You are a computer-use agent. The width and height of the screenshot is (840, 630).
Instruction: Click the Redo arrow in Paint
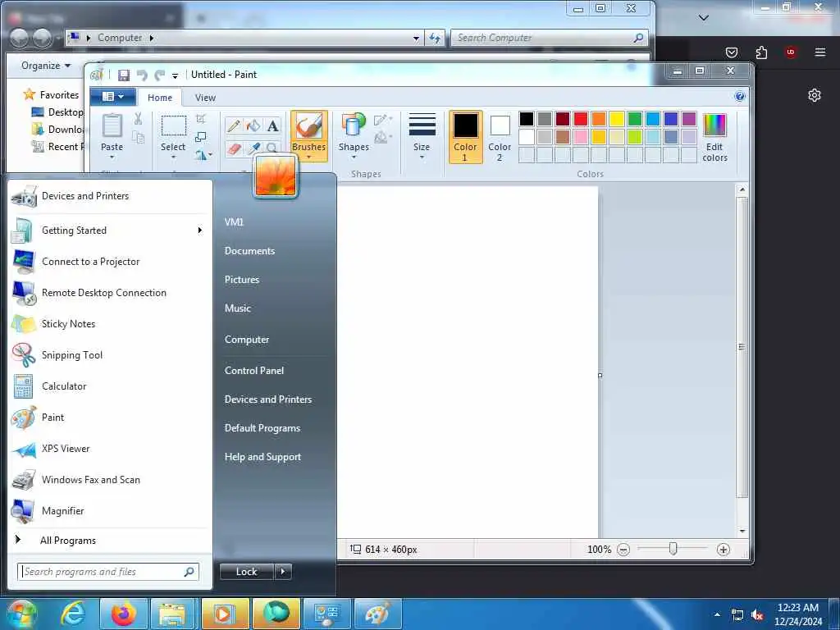pos(160,75)
